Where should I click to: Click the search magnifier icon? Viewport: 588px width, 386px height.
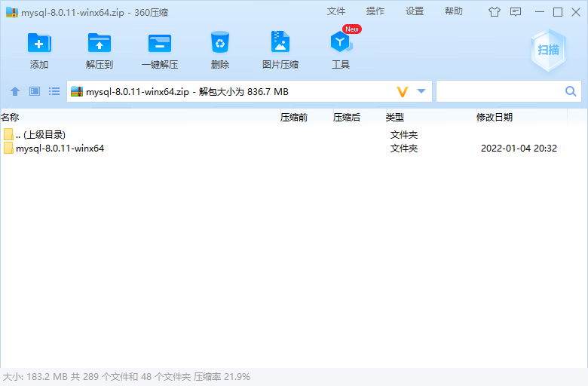571,91
